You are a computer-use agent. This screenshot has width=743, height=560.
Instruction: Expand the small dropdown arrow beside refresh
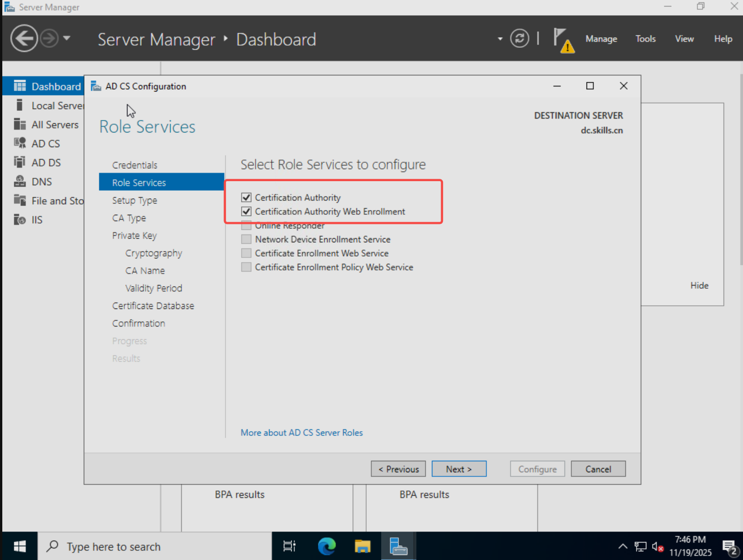click(500, 39)
